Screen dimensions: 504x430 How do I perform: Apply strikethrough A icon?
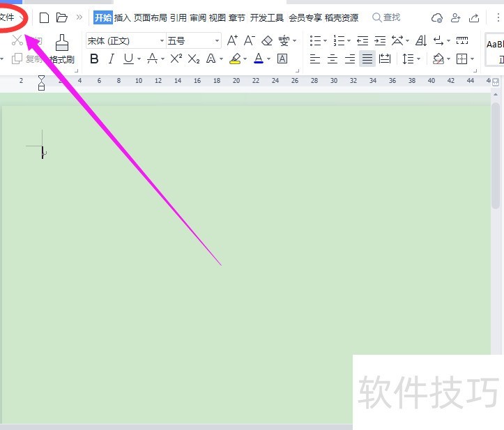coord(152,59)
